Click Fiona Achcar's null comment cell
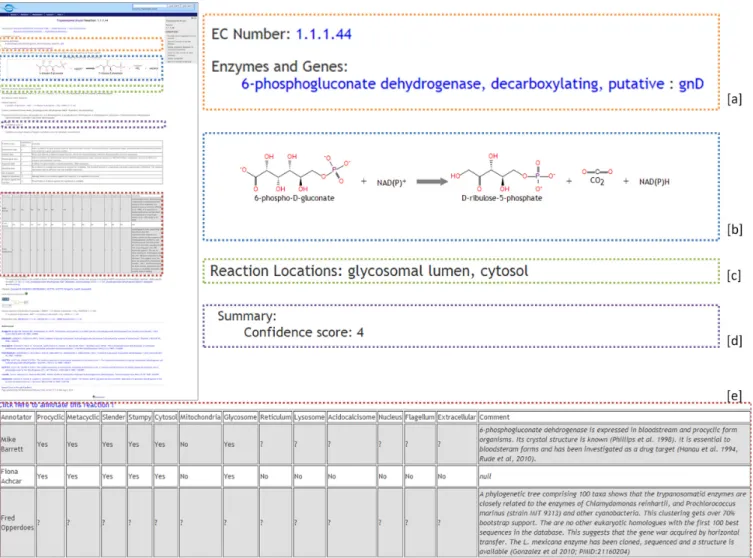The width and height of the screenshot is (753, 558). point(614,476)
